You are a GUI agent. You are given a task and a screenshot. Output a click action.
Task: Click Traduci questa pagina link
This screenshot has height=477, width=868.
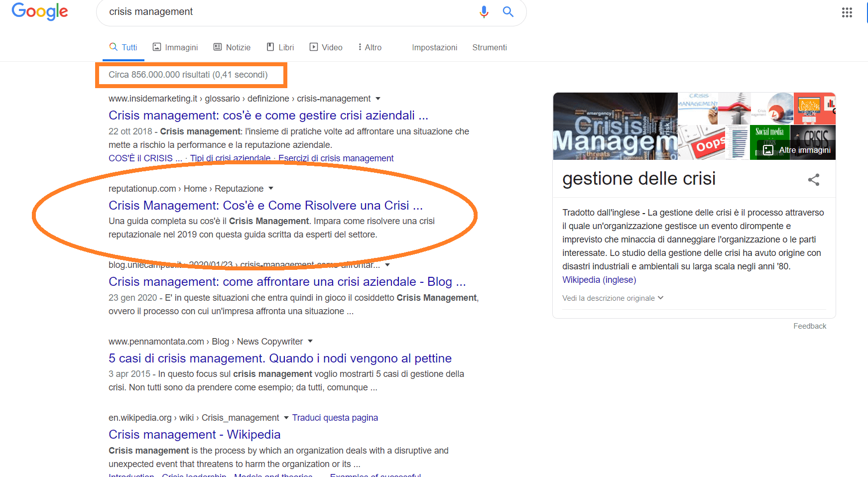[x=335, y=418]
